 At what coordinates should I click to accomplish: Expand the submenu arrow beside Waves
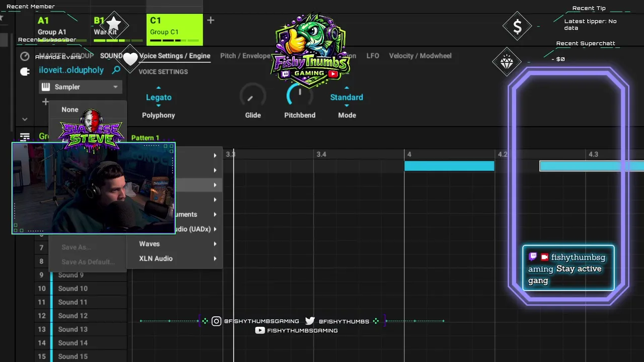point(215,244)
